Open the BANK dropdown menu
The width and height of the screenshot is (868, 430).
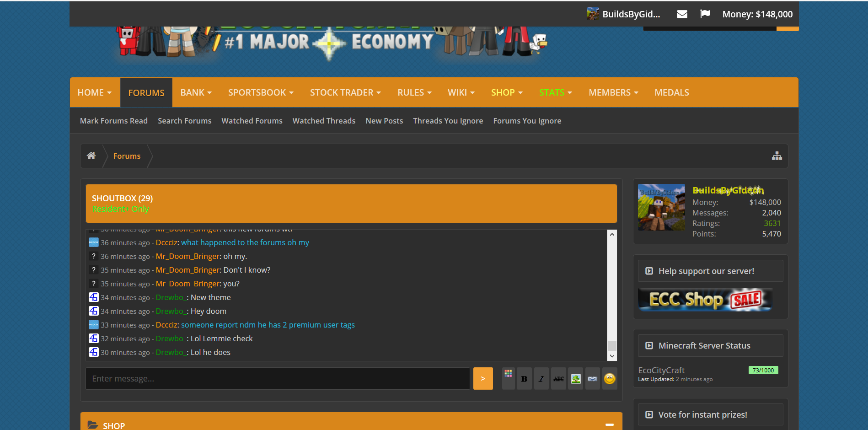click(x=196, y=92)
